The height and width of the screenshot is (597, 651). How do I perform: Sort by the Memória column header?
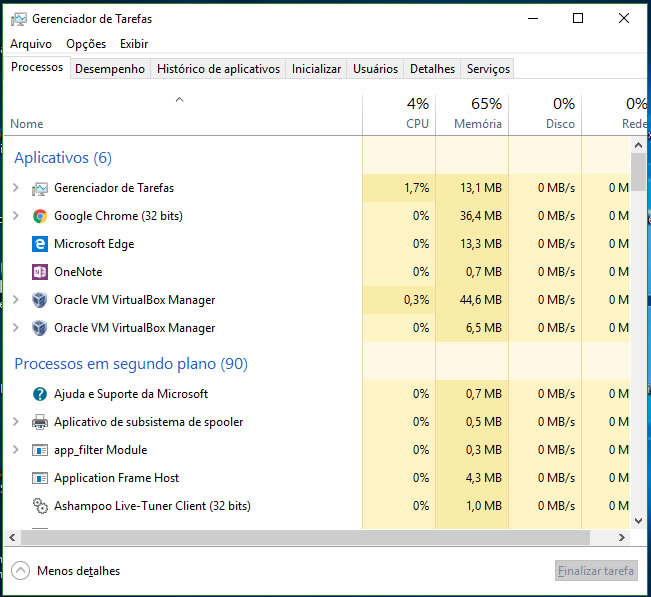click(472, 115)
